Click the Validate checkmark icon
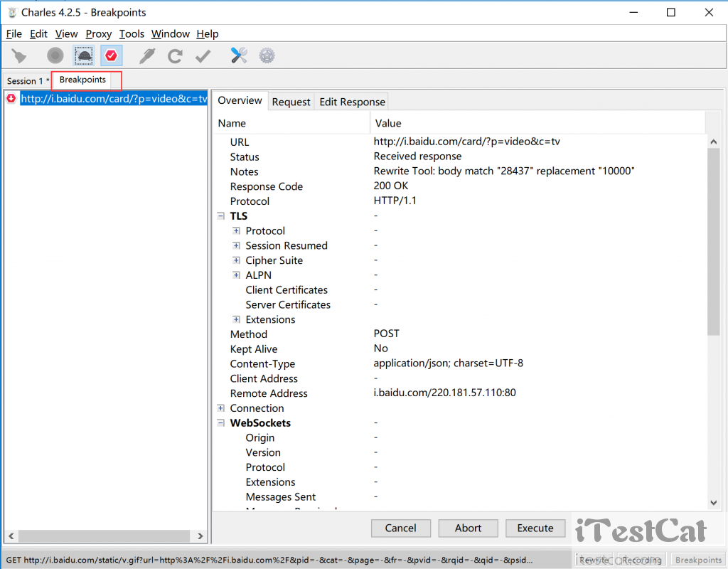 203,56
